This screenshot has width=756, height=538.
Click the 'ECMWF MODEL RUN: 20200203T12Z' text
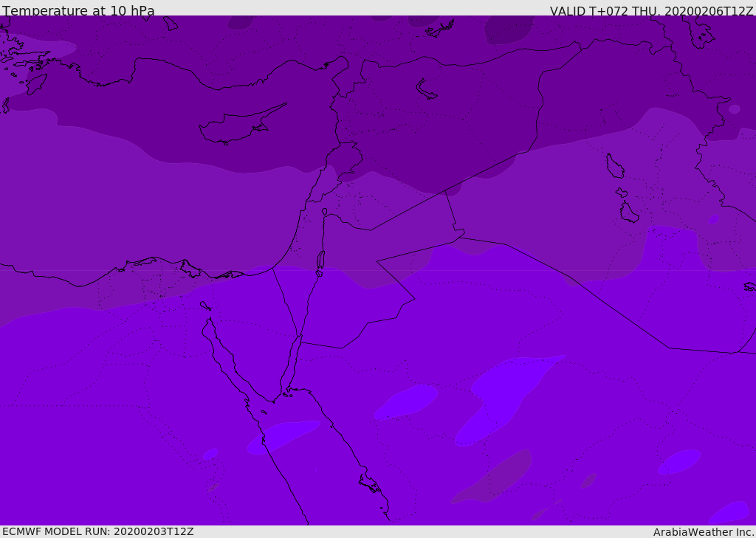98,531
